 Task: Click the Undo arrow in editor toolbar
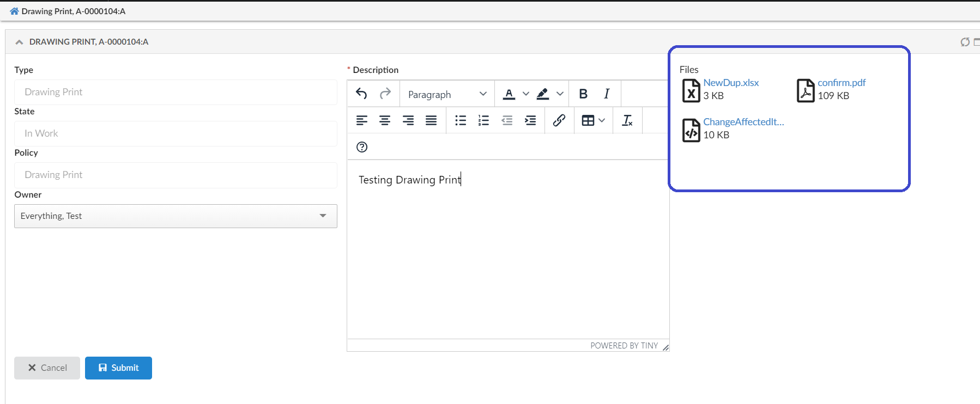pyautogui.click(x=361, y=94)
